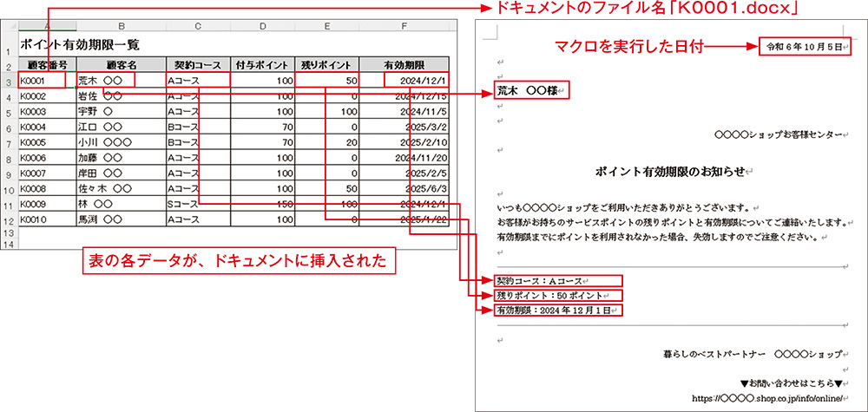Select Sコース cell for K0009
This screenshot has width=868, height=412.
point(199,204)
